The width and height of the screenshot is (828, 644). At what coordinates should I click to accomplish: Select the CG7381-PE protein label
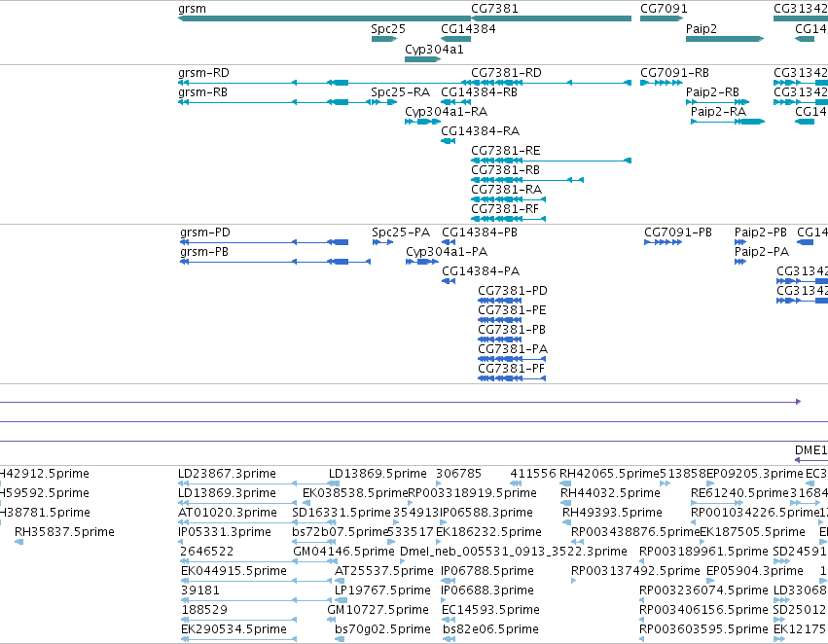point(512,310)
